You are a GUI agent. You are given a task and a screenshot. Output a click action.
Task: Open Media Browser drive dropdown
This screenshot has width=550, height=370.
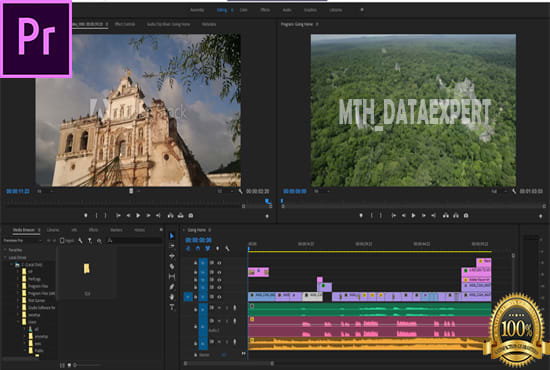22,241
